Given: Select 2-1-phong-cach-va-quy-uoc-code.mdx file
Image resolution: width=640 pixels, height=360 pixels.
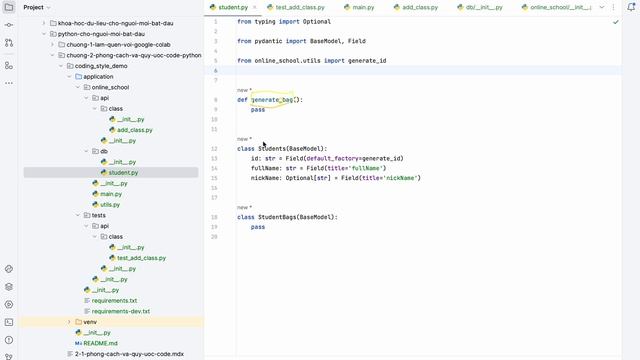Looking at the screenshot, I should click(129, 354).
